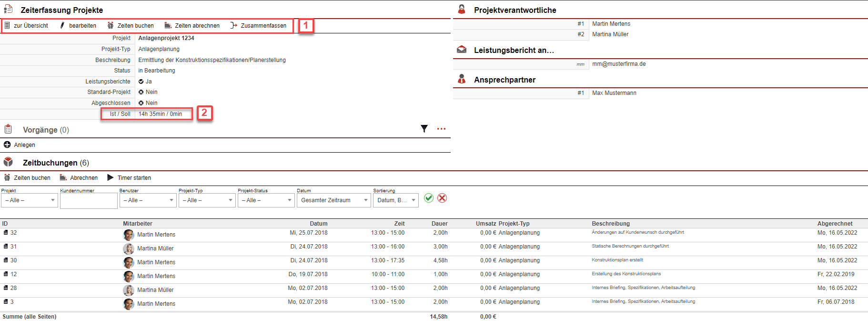Reset filters with the red X icon
This screenshot has height=321, width=868.
click(x=442, y=198)
